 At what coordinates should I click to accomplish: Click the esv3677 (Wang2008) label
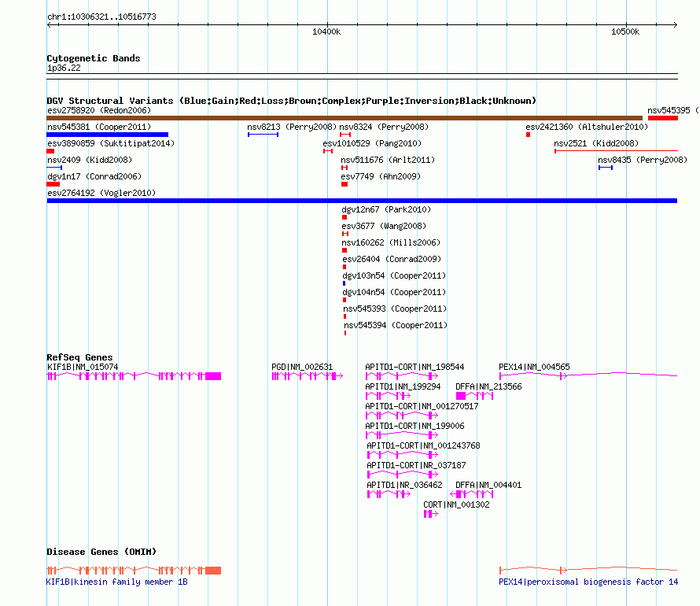pos(384,226)
